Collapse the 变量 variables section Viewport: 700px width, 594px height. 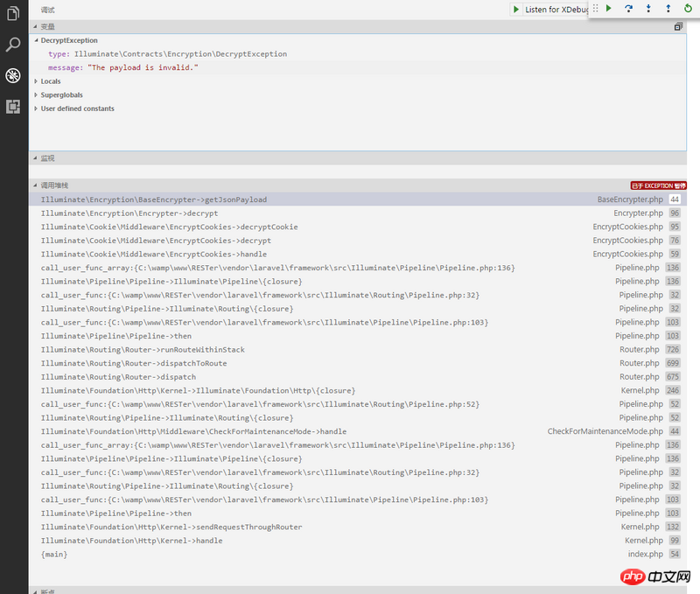35,27
